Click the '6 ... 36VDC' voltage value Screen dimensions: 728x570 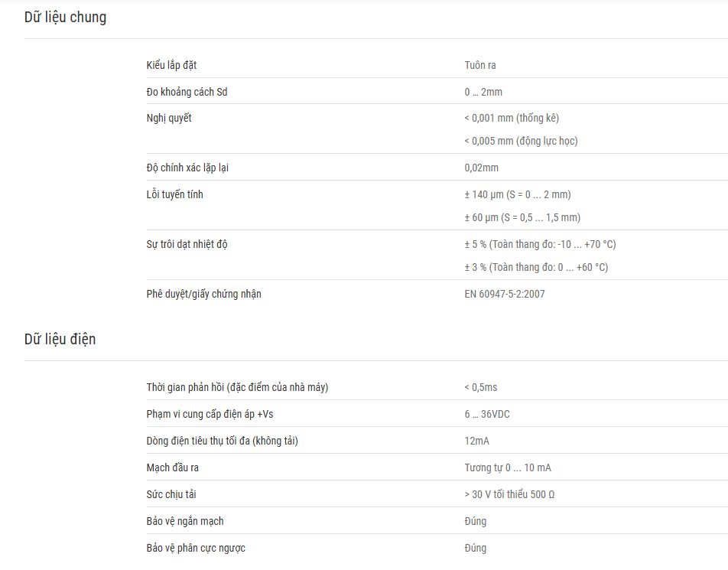(x=487, y=414)
